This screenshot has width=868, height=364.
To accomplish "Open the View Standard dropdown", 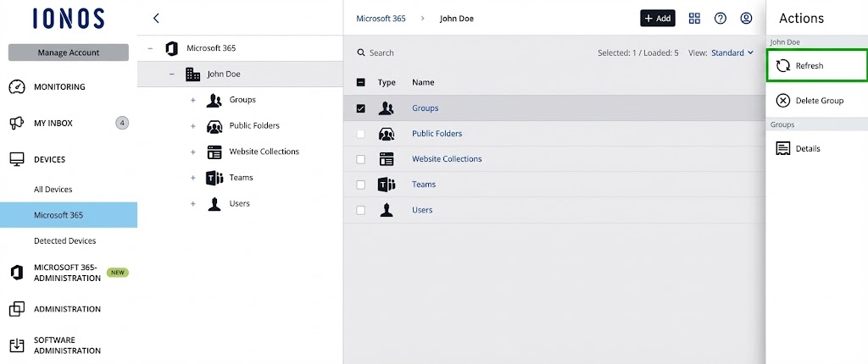I will click(732, 53).
